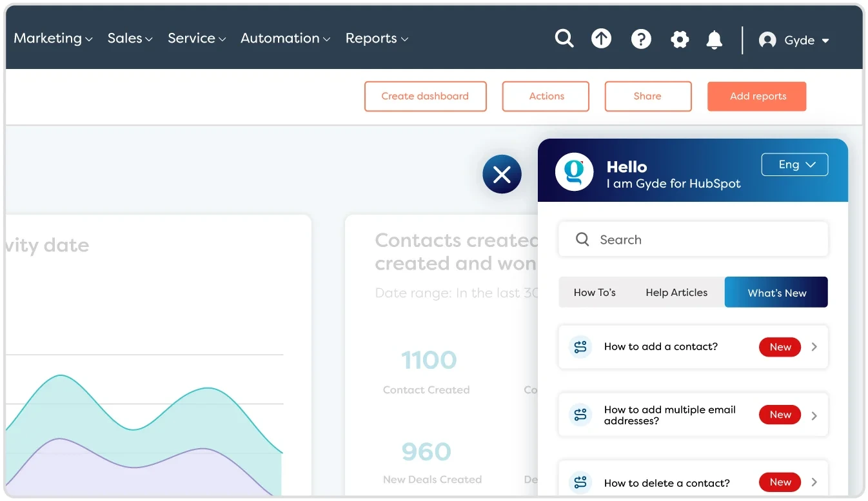This screenshot has height=501, width=868.
Task: Open the help question mark icon
Action: 641,38
